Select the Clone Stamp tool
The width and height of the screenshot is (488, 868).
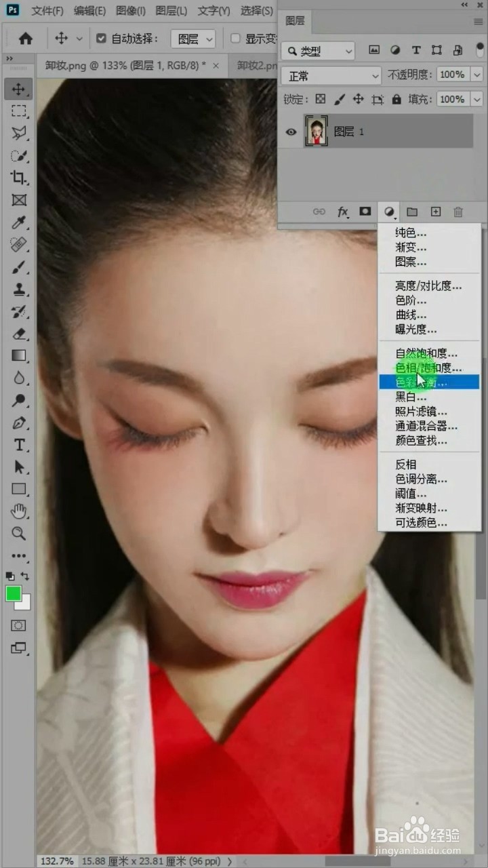click(x=19, y=290)
